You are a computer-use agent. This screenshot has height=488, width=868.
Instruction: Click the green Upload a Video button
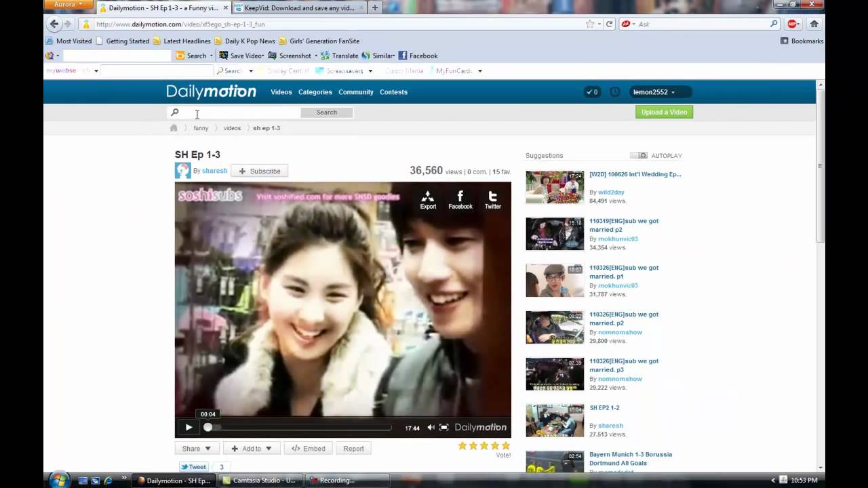tap(664, 113)
